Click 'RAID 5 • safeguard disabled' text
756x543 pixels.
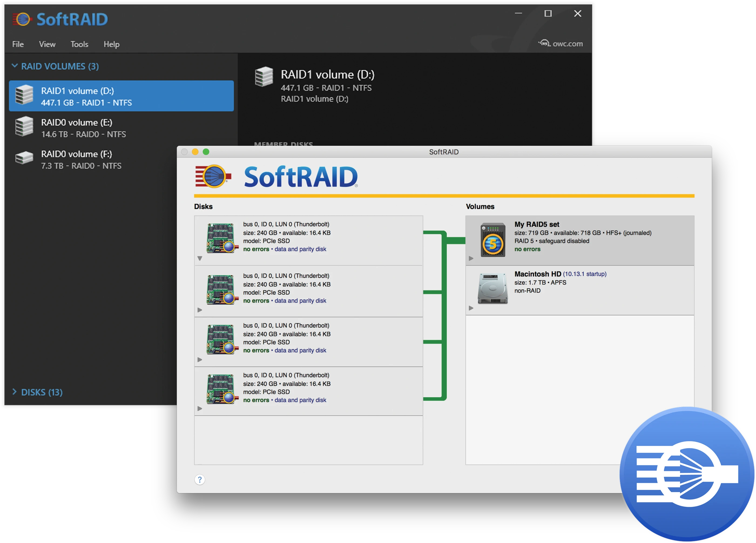point(552,241)
